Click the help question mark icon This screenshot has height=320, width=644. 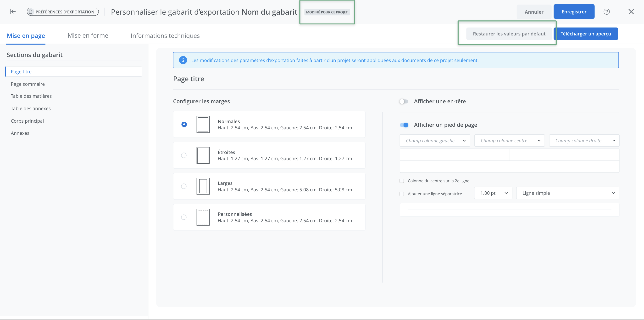(606, 12)
